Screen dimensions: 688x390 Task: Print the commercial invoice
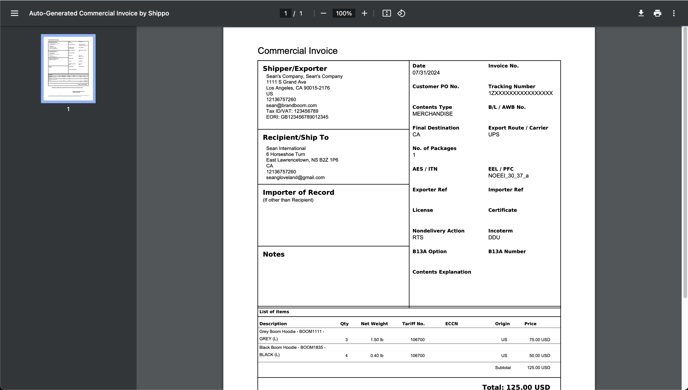657,13
